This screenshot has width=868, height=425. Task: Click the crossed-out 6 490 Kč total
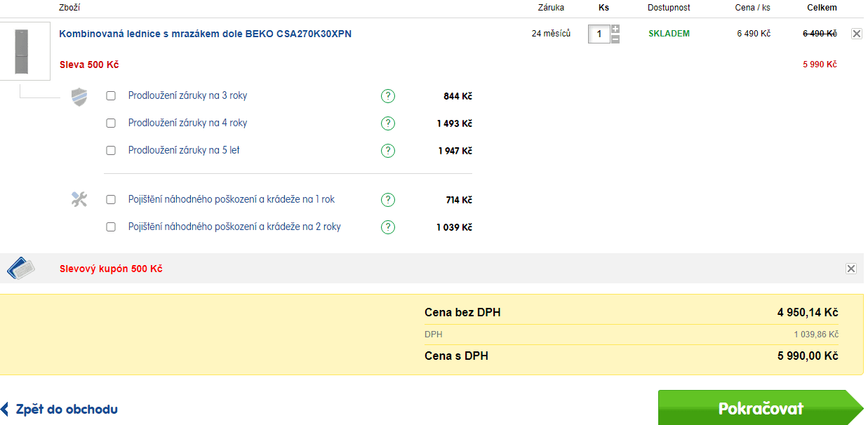pos(820,34)
